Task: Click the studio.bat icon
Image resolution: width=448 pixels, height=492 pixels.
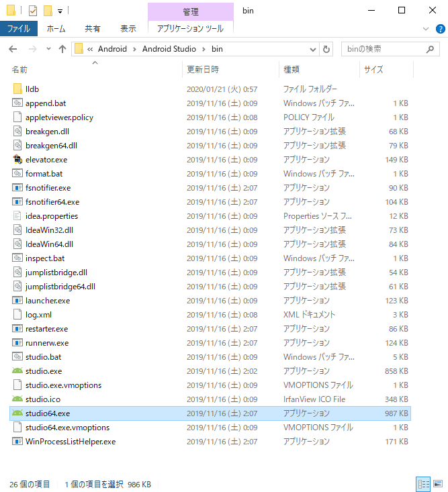Action: 17,356
